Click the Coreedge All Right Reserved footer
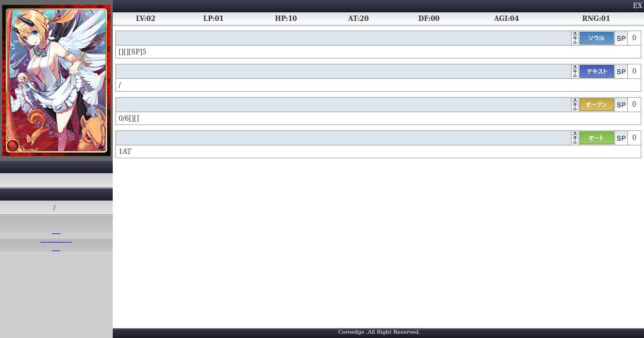This screenshot has height=338, width=644. pyautogui.click(x=379, y=332)
